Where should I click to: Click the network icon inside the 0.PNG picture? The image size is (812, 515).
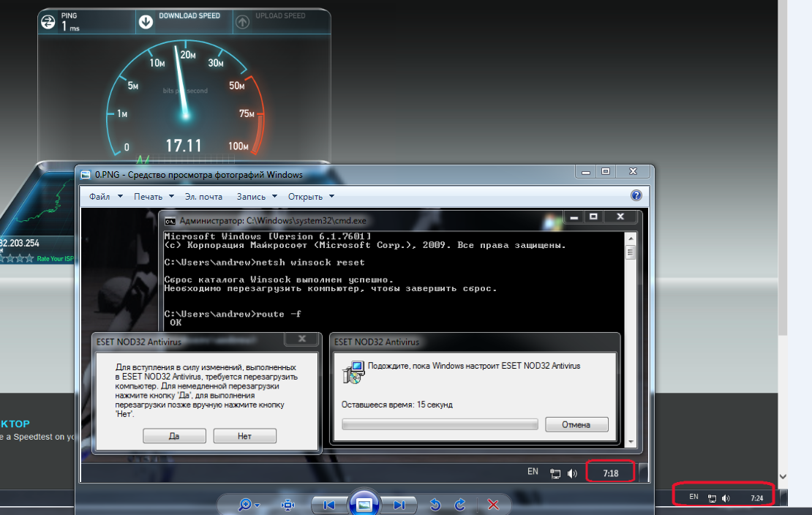pyautogui.click(x=555, y=473)
